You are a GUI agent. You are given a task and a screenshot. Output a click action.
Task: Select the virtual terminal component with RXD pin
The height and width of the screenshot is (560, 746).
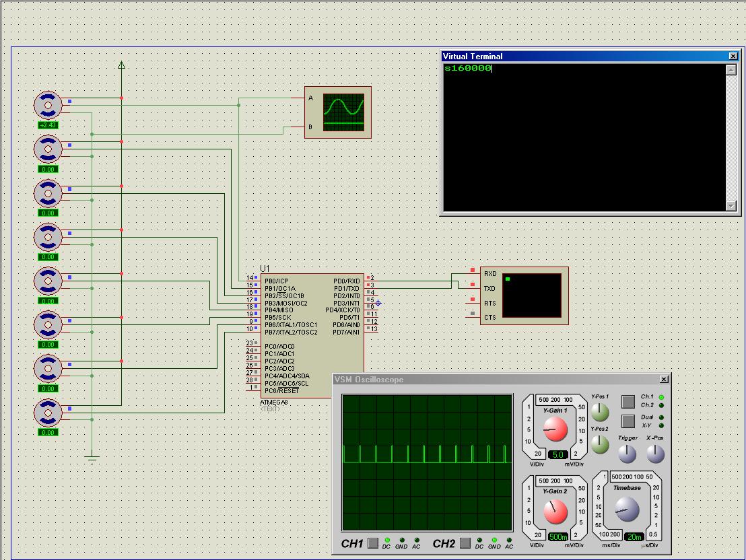524,295
